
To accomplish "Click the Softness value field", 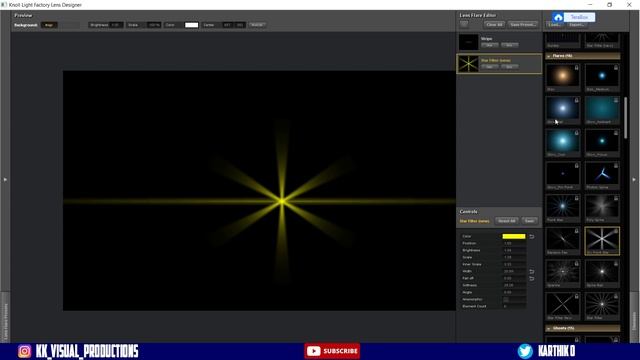I will click(x=514, y=285).
